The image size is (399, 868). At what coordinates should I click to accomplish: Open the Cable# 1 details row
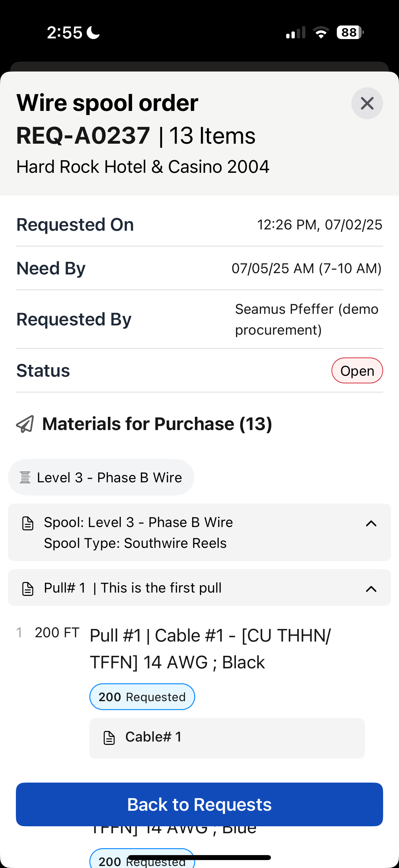pos(227,738)
